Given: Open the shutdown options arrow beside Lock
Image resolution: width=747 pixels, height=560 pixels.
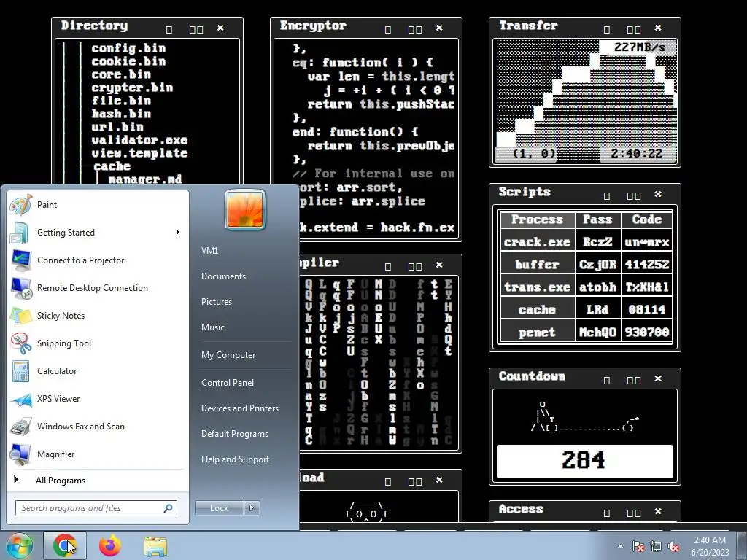Looking at the screenshot, I should [252, 508].
